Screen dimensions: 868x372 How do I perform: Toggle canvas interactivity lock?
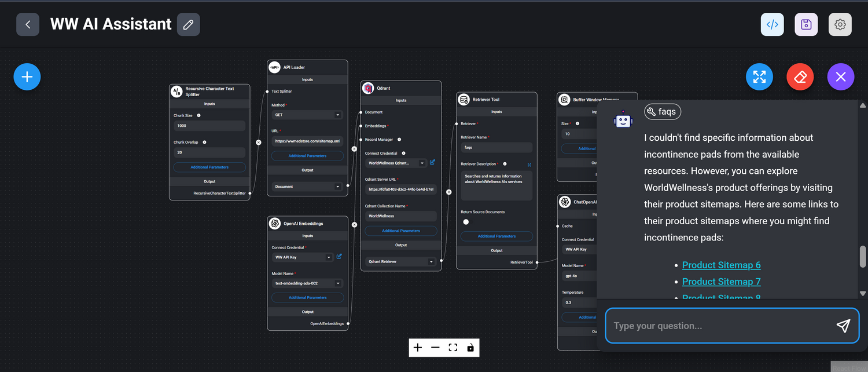(x=470, y=348)
